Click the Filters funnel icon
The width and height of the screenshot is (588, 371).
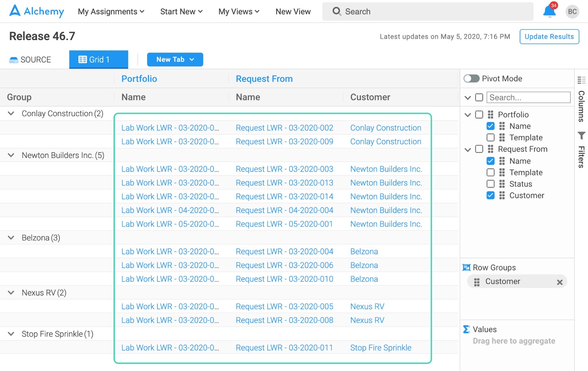click(x=581, y=136)
